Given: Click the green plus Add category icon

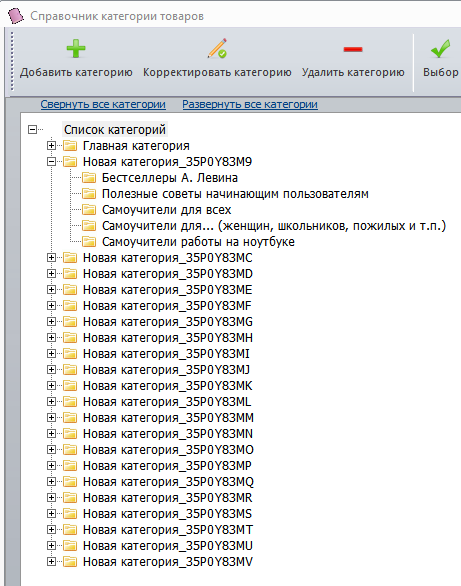Looking at the screenshot, I should pos(76,49).
